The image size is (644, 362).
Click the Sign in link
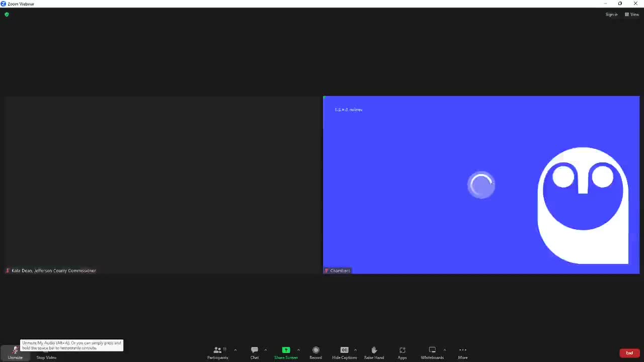(611, 15)
